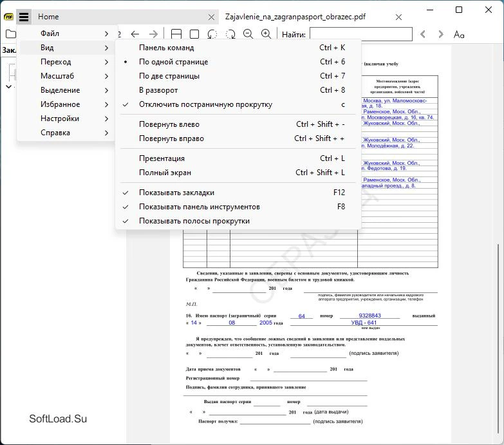Image resolution: width=504 pixels, height=445 pixels.
Task: Click the Fit Width toolbar icon
Action: click(176, 33)
